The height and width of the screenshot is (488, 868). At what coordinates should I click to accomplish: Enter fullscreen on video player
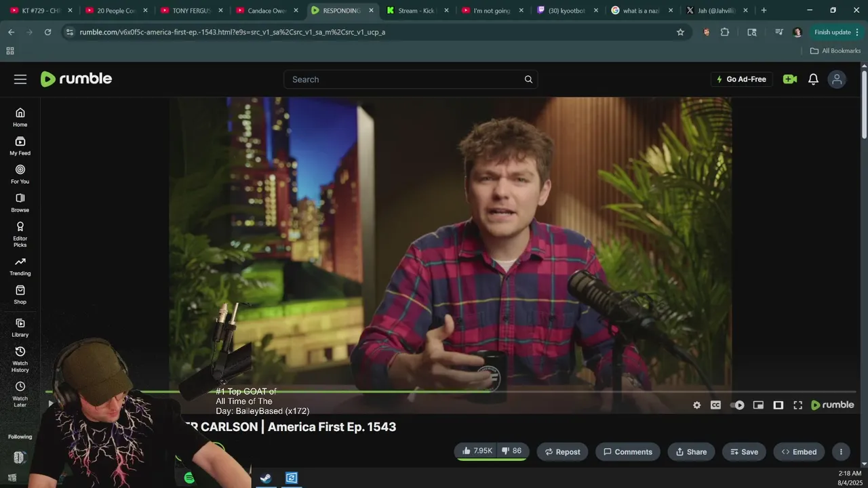click(x=798, y=405)
